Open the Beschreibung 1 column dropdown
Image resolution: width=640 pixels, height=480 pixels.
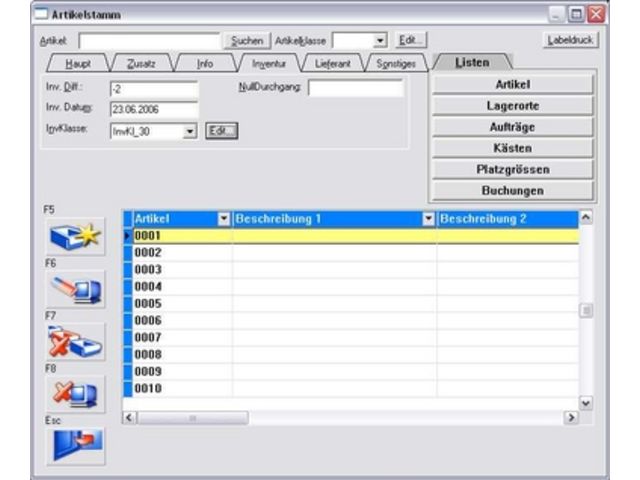point(429,218)
